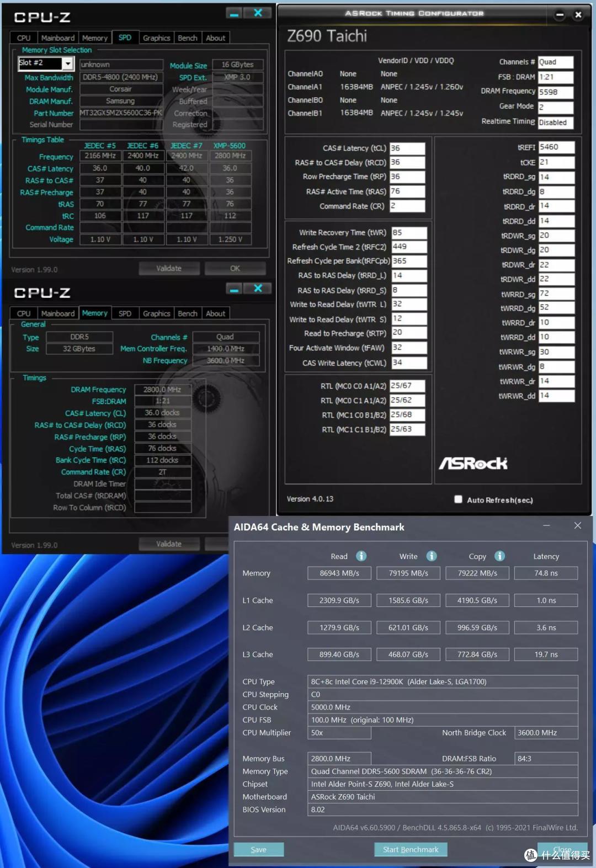Open SPD tab in lower CPU-Z window

(x=125, y=313)
